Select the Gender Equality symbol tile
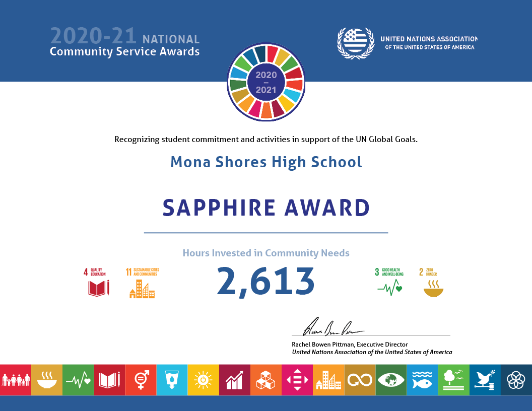 tap(141, 380)
